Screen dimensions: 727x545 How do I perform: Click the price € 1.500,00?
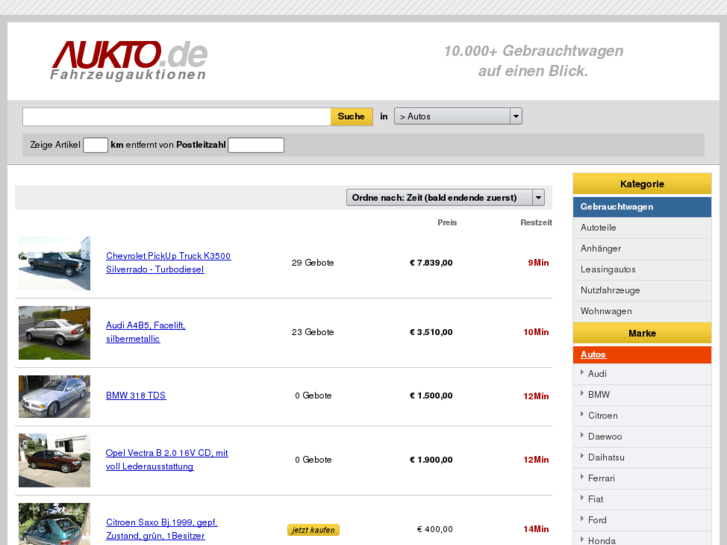431,396
